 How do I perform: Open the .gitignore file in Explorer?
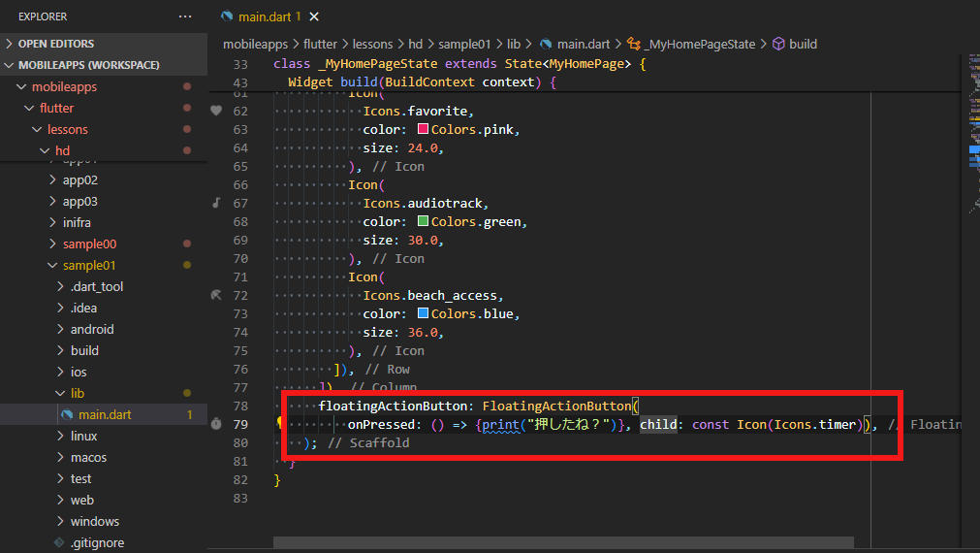[x=97, y=542]
